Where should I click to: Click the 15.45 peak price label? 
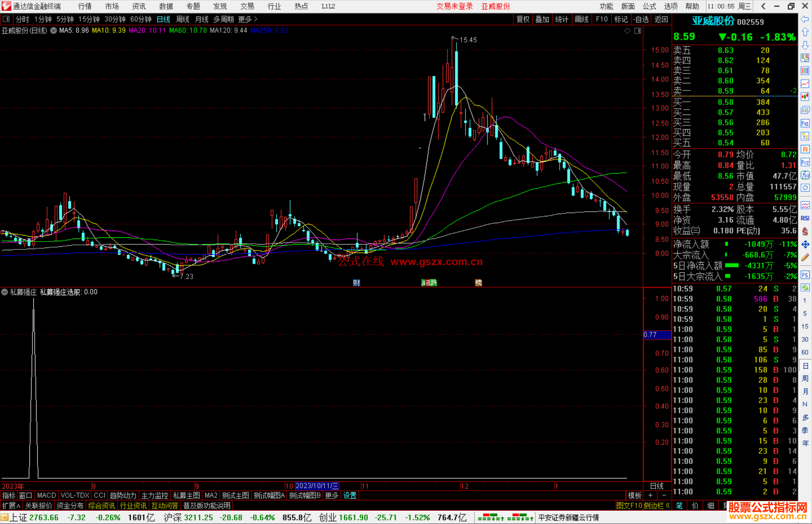click(468, 40)
